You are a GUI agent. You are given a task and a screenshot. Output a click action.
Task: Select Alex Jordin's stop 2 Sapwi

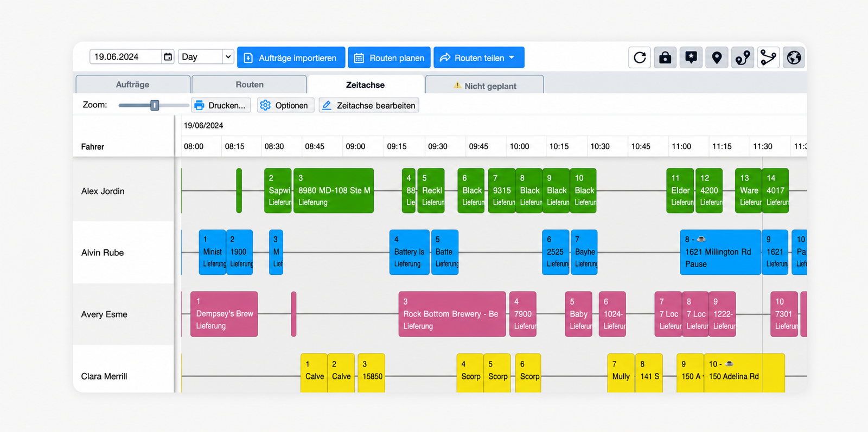pyautogui.click(x=278, y=190)
